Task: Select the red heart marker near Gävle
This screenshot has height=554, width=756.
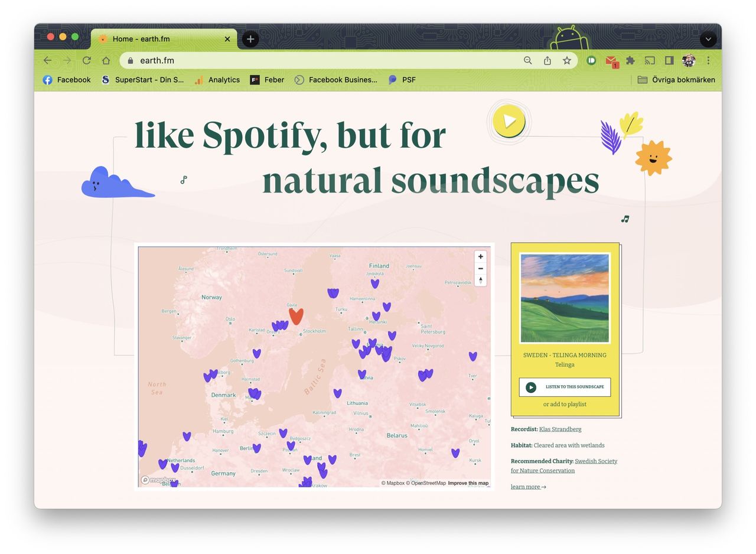Action: tap(296, 316)
